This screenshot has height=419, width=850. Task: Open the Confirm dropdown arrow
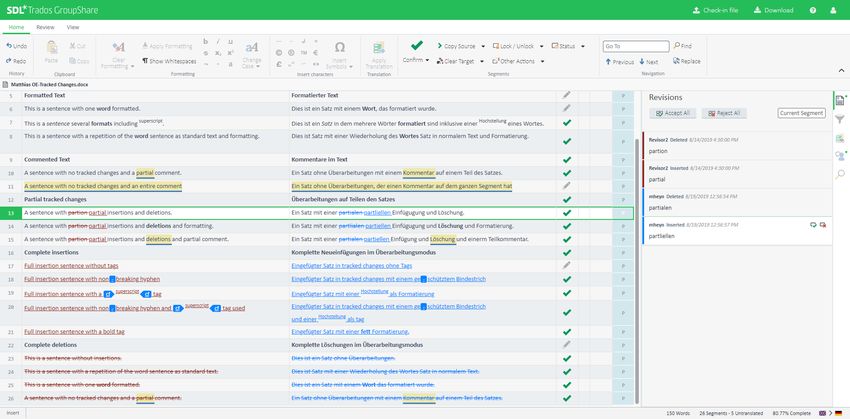[x=427, y=60]
